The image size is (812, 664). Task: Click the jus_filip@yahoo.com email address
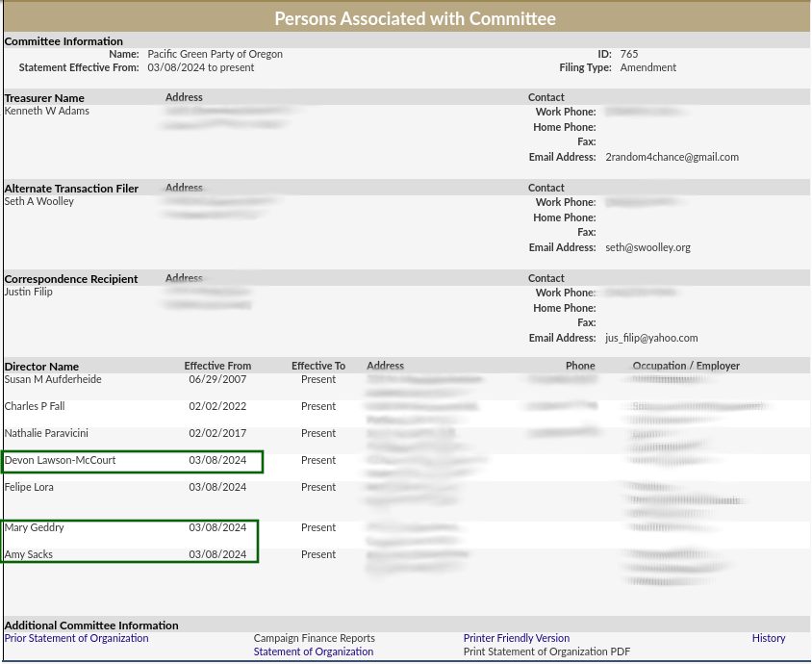(x=651, y=338)
